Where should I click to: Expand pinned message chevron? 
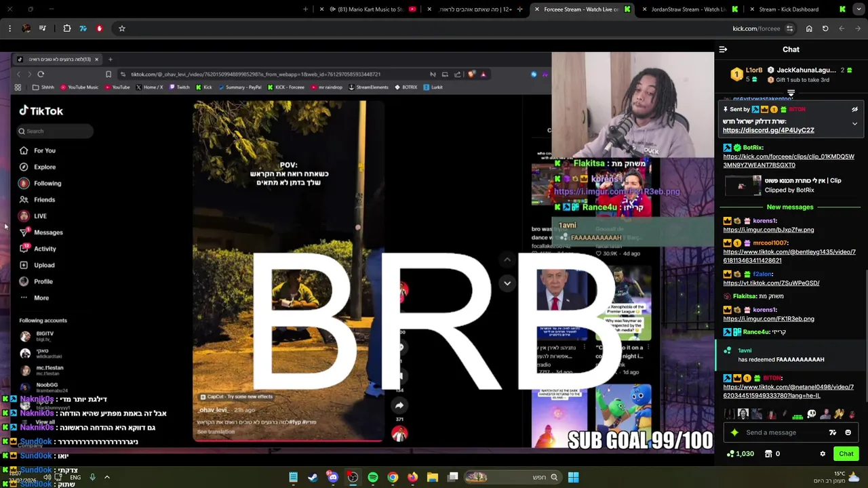(854, 124)
